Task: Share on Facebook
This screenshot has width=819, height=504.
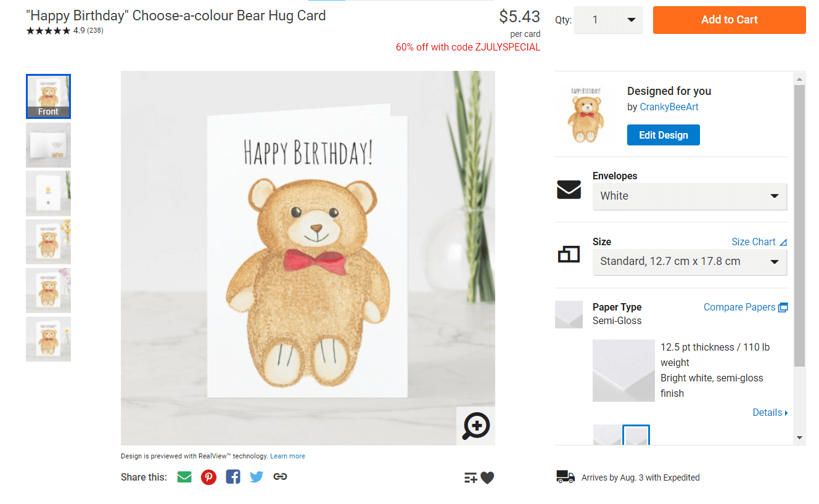Action: (233, 477)
